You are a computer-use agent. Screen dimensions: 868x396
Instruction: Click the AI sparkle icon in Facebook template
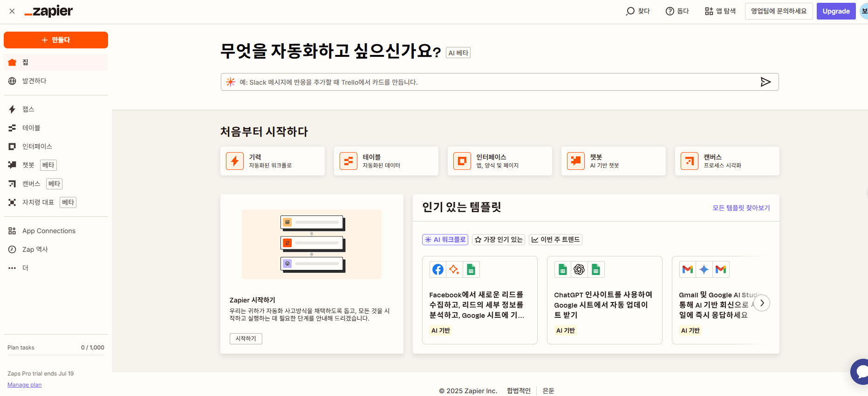click(x=454, y=269)
